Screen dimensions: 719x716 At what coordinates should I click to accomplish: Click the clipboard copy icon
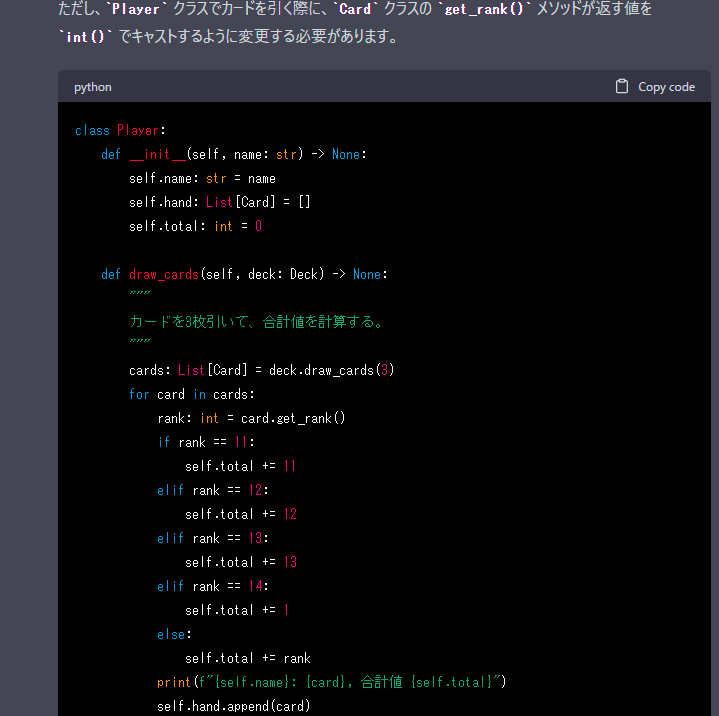621,86
